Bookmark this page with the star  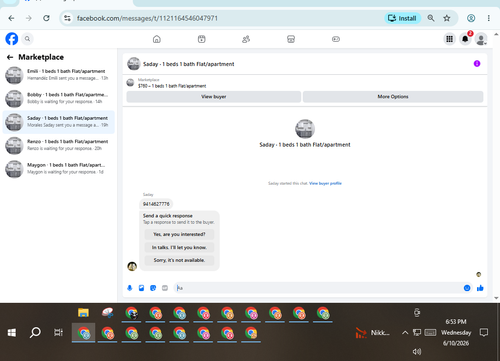click(447, 18)
